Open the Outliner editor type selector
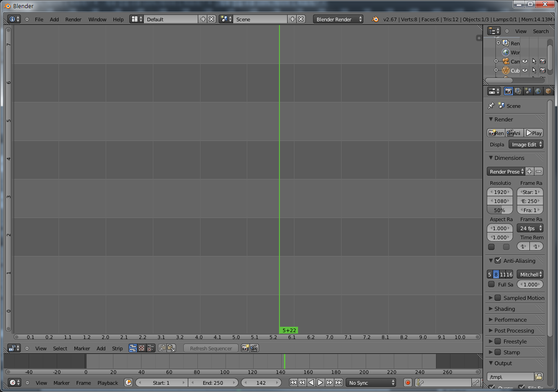The width and height of the screenshot is (558, 392). point(494,31)
